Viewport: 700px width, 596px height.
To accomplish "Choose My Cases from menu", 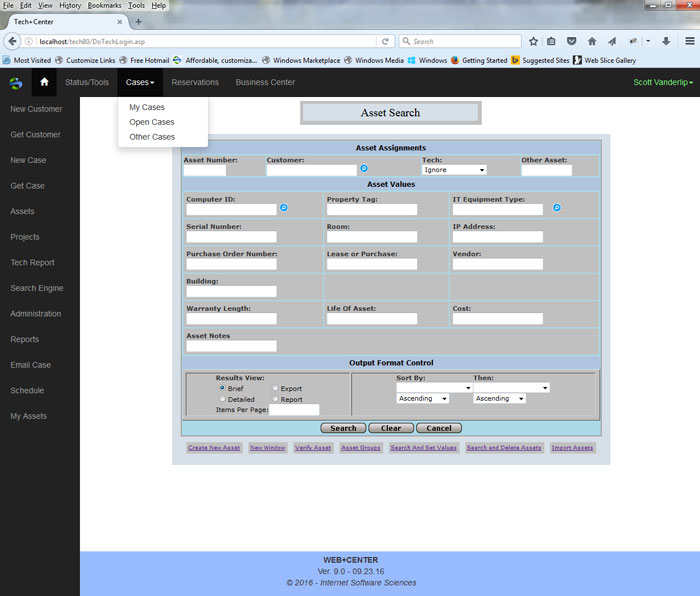I will pos(147,107).
